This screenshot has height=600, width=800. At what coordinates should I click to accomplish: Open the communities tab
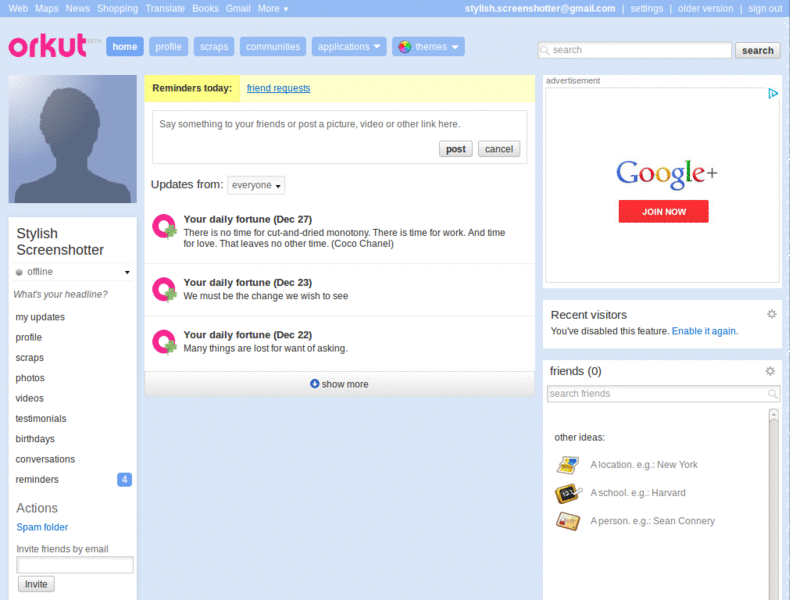tap(273, 46)
